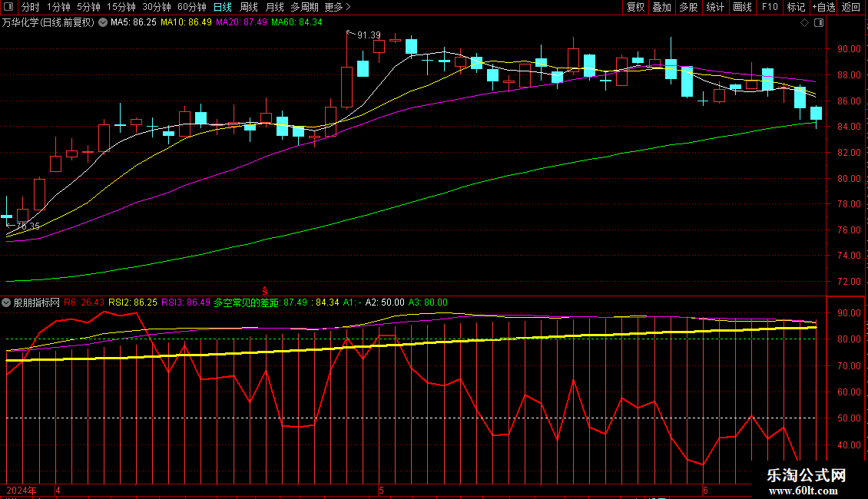
Task: Click the 统计 statistics button
Action: tap(715, 7)
